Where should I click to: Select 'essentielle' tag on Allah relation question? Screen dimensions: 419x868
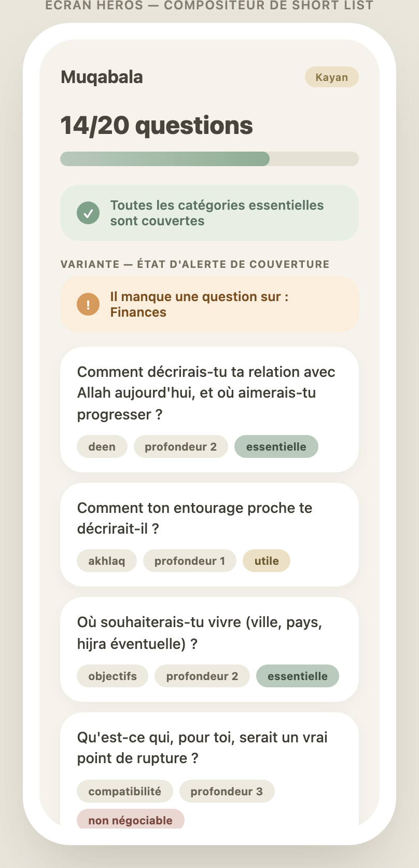pos(276,446)
